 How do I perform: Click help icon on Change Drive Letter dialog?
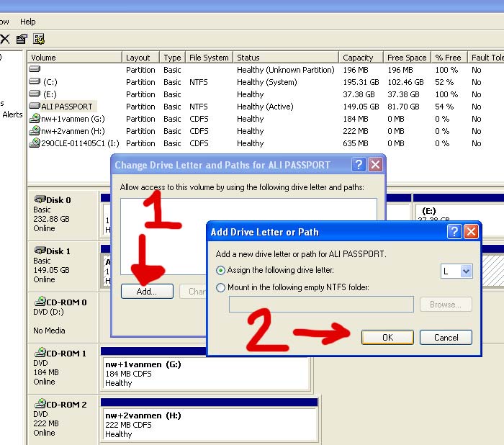[x=359, y=165]
